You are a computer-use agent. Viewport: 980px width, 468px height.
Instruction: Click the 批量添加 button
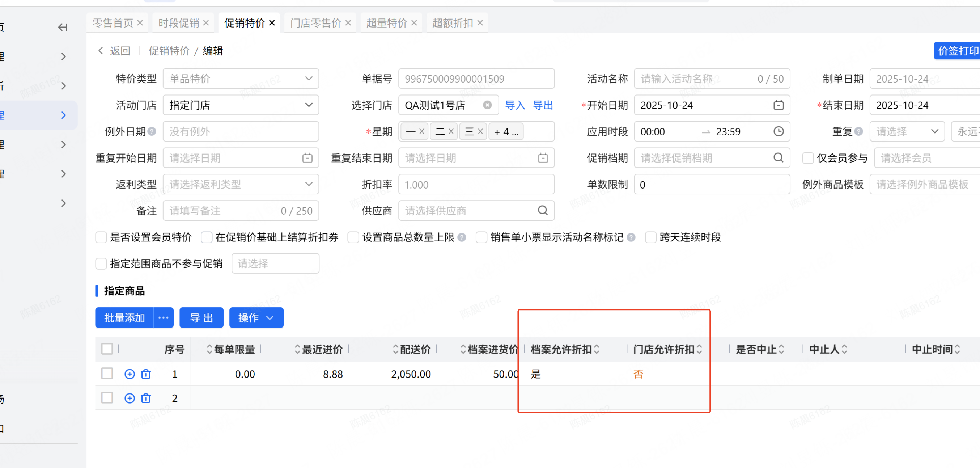tap(124, 318)
